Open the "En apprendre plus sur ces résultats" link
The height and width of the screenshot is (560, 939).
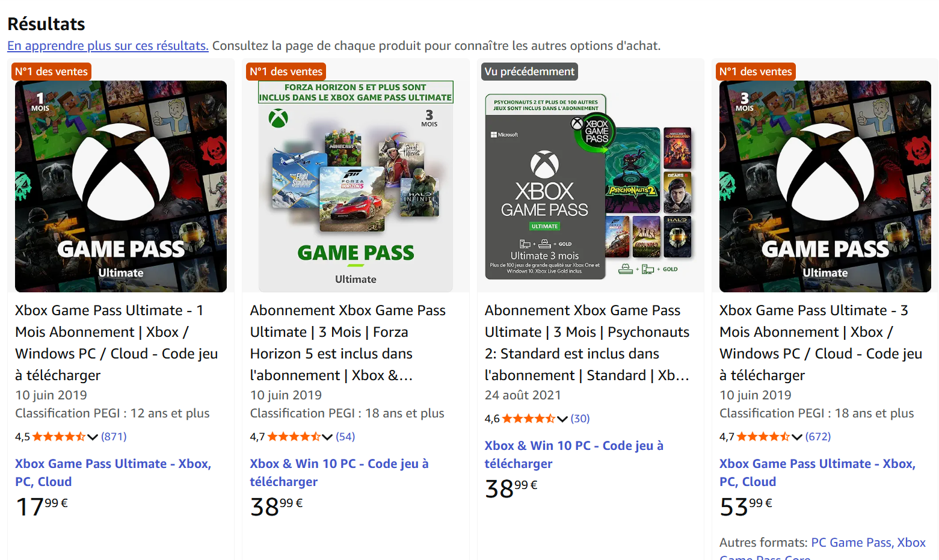(x=108, y=46)
